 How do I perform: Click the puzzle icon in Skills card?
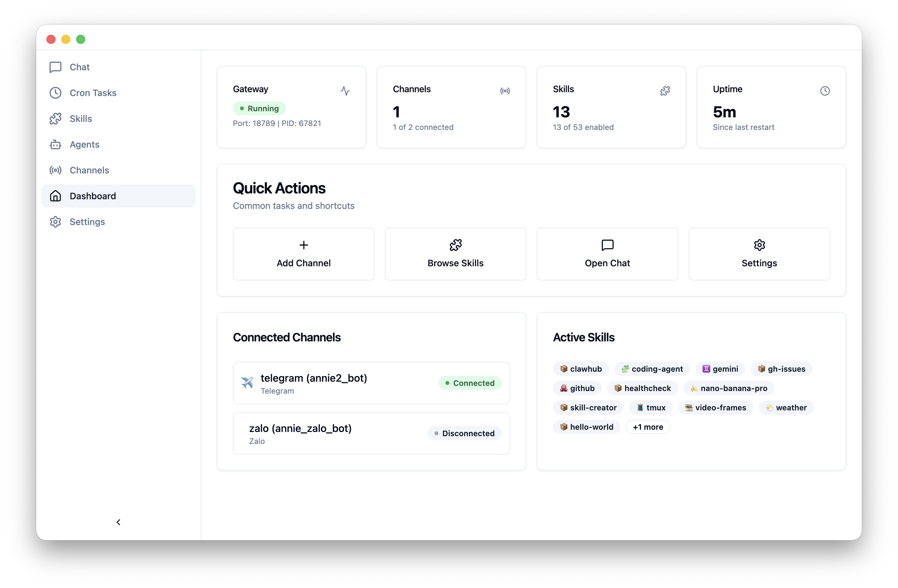pyautogui.click(x=665, y=91)
